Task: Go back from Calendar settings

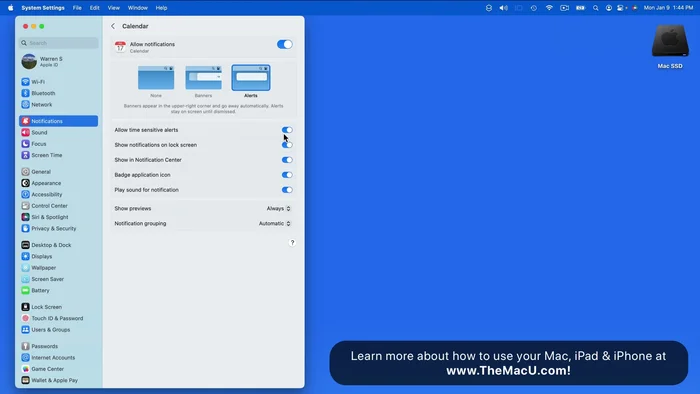Action: pos(113,26)
